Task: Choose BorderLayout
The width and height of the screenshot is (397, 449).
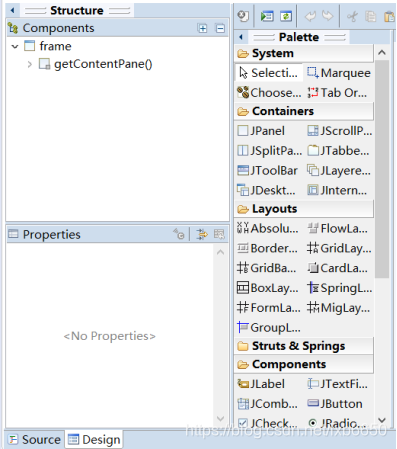Action: pyautogui.click(x=267, y=248)
